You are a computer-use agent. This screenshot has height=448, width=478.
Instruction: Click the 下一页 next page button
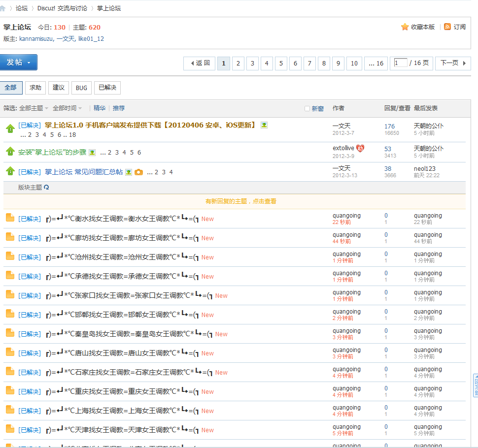[453, 64]
